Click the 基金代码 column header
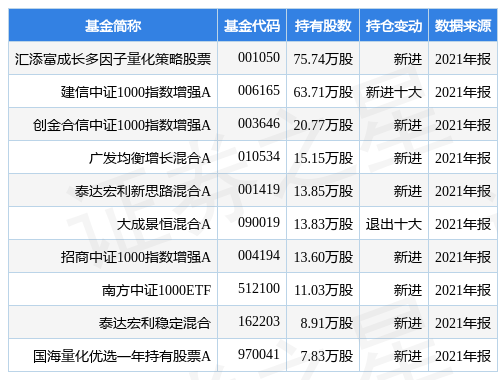498x380 pixels. [252, 26]
